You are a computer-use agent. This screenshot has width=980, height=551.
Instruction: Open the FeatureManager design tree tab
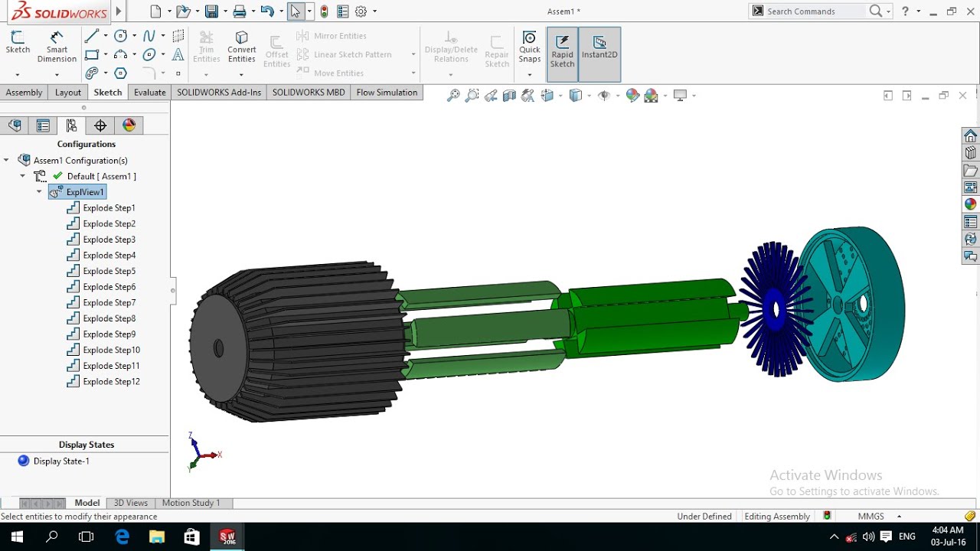coord(15,126)
